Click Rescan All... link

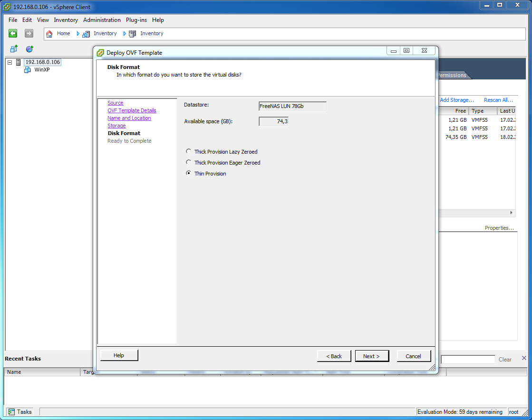[498, 100]
